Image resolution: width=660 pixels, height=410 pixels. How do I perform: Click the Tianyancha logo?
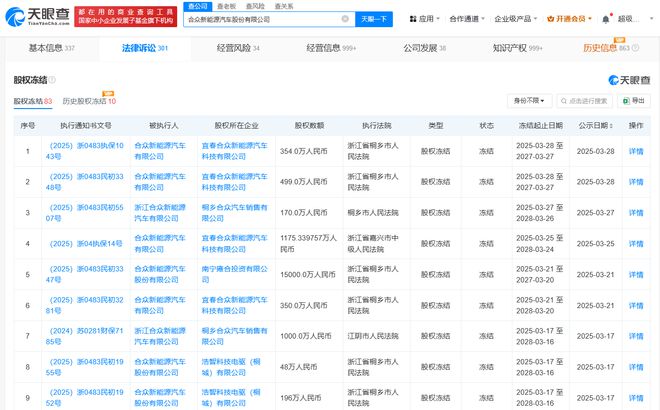point(37,16)
